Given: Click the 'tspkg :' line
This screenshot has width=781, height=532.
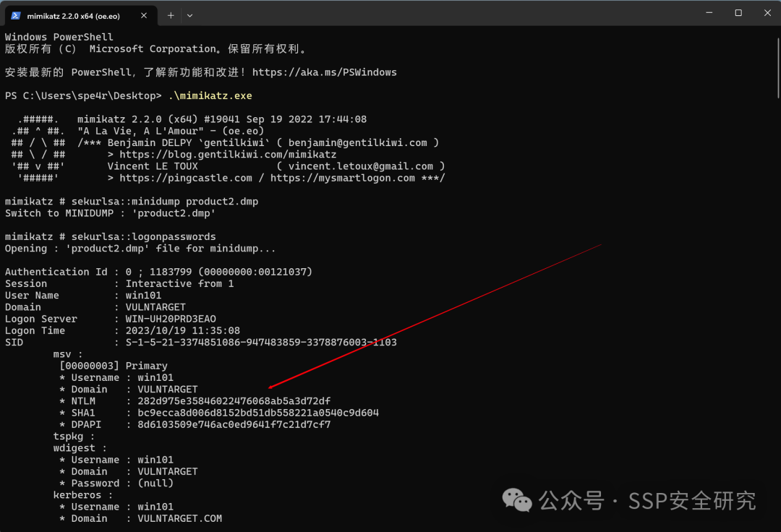Looking at the screenshot, I should click(74, 437).
